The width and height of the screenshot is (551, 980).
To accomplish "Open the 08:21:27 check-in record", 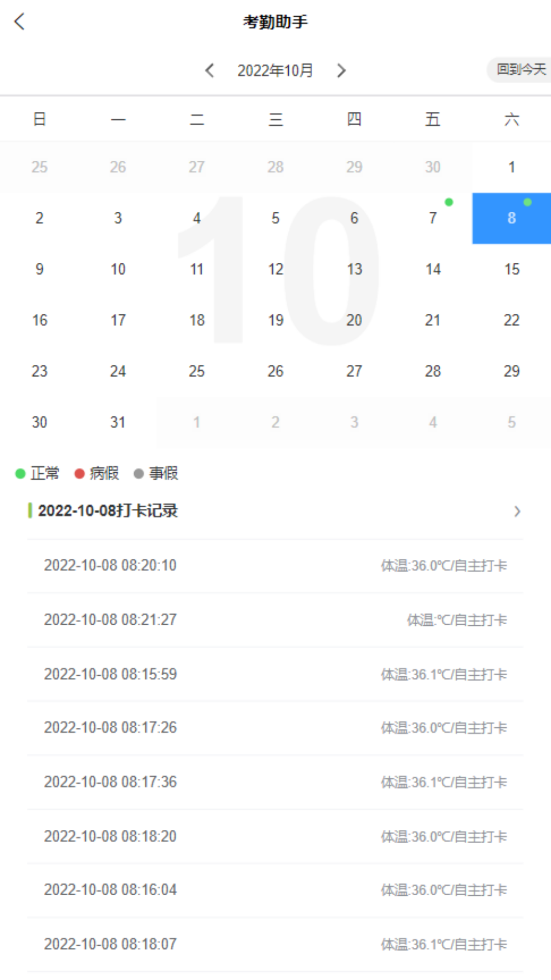I will (275, 620).
